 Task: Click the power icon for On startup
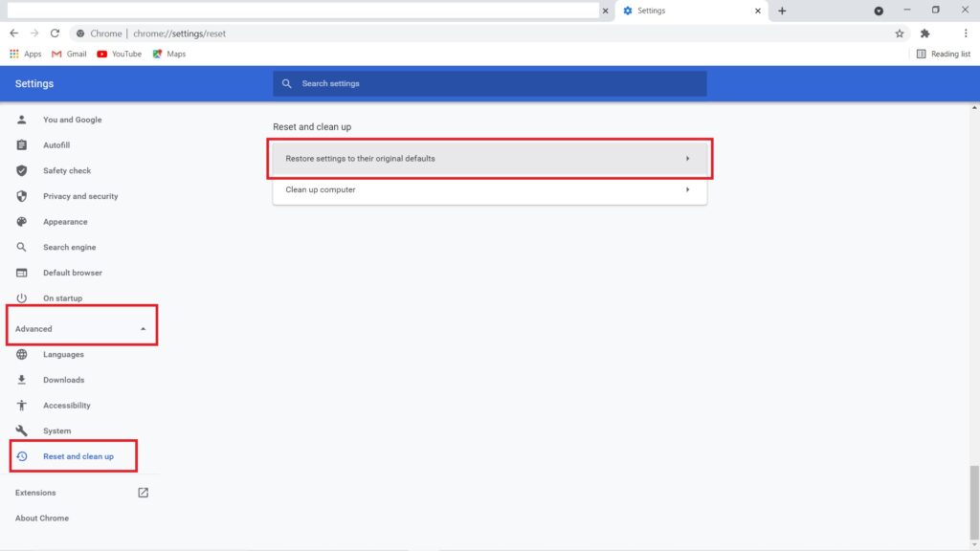[x=21, y=298]
